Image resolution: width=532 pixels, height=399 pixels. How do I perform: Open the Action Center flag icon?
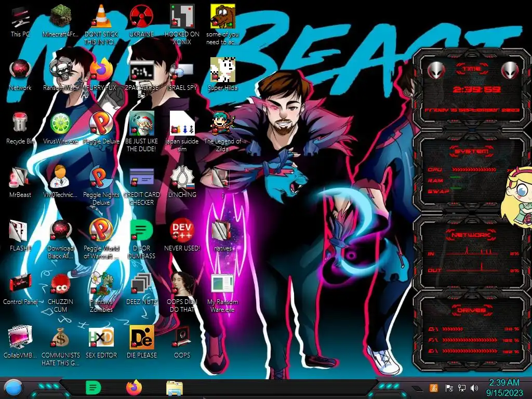[449, 388]
